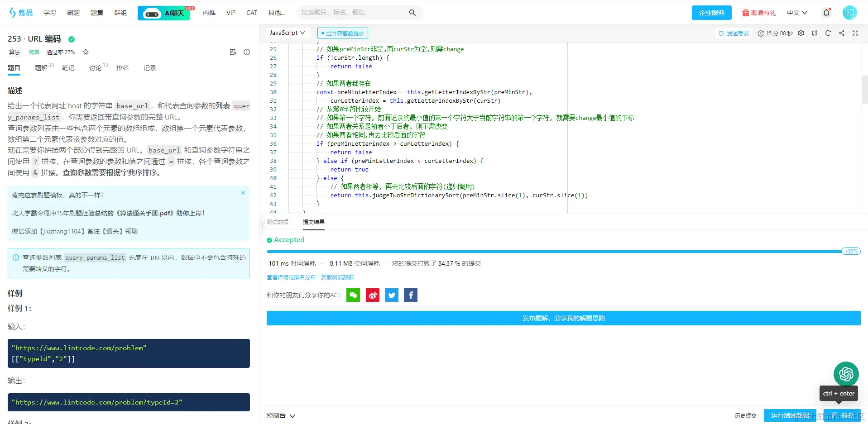868x424 pixels.
Task: Share AC via Weibo icon
Action: pyautogui.click(x=373, y=295)
